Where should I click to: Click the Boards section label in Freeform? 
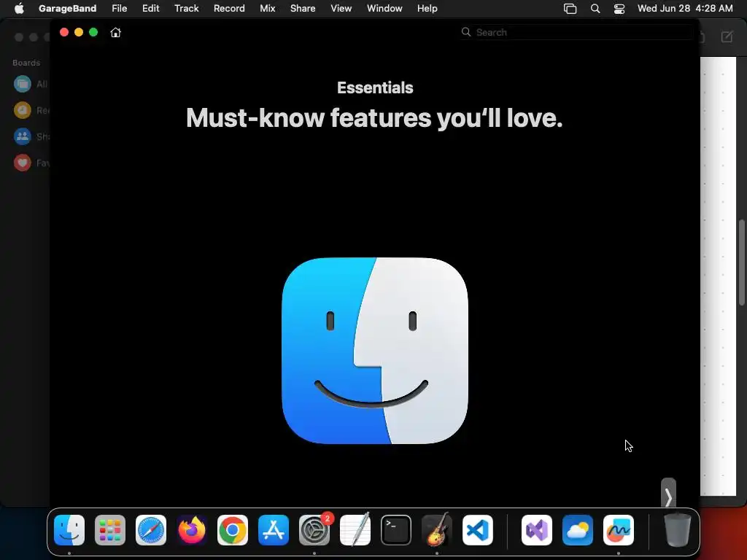[26, 63]
